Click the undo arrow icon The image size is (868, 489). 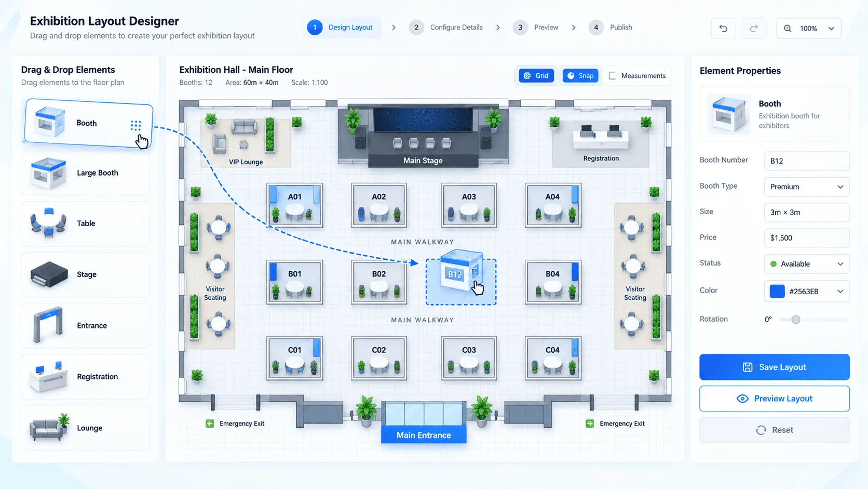pyautogui.click(x=723, y=29)
